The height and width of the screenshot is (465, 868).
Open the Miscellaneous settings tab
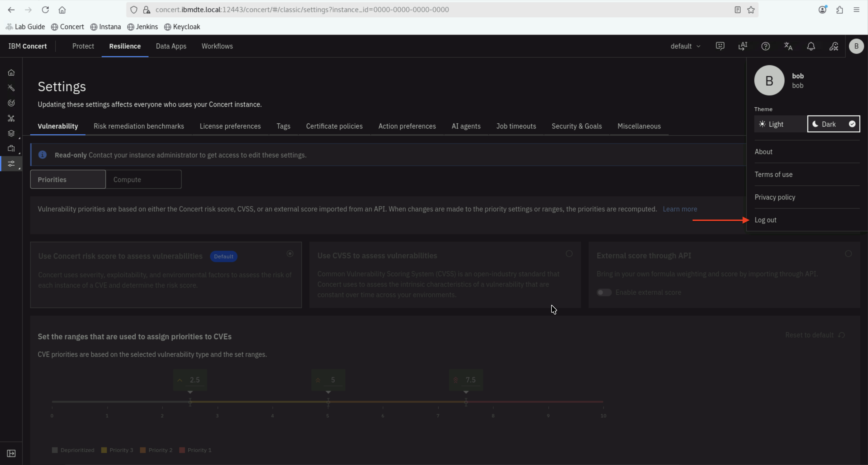[x=639, y=126]
